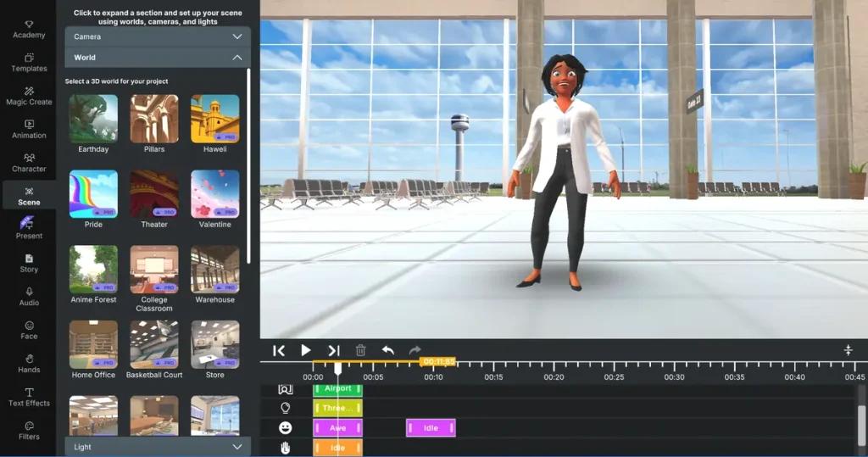868x457 pixels.
Task: Skip to the end of timeline
Action: coord(334,350)
